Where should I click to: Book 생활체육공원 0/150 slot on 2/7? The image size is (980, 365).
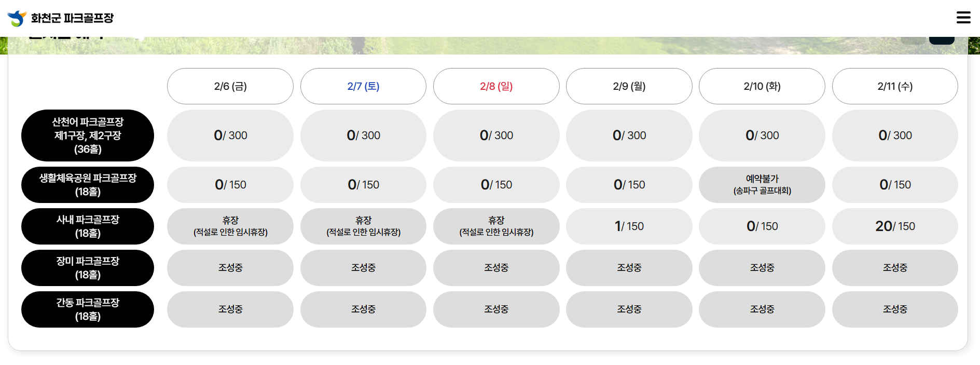tap(363, 185)
